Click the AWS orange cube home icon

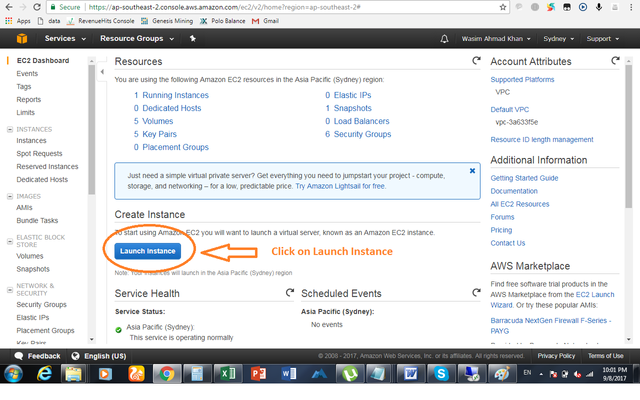pyautogui.click(x=22, y=38)
